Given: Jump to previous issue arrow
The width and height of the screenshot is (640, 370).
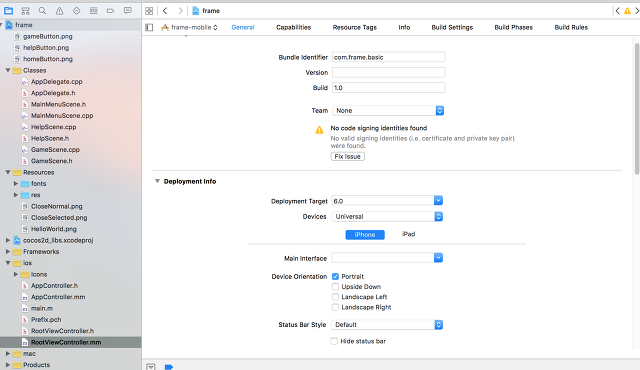Looking at the screenshot, I should click(617, 11).
